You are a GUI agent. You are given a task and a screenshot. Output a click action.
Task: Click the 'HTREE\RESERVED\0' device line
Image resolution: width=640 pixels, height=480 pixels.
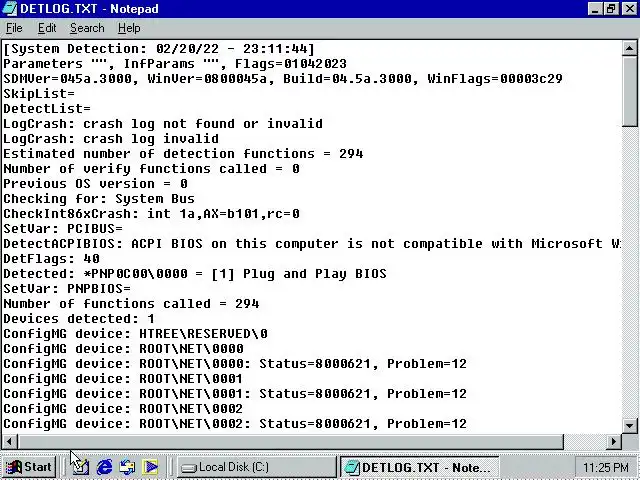point(135,334)
